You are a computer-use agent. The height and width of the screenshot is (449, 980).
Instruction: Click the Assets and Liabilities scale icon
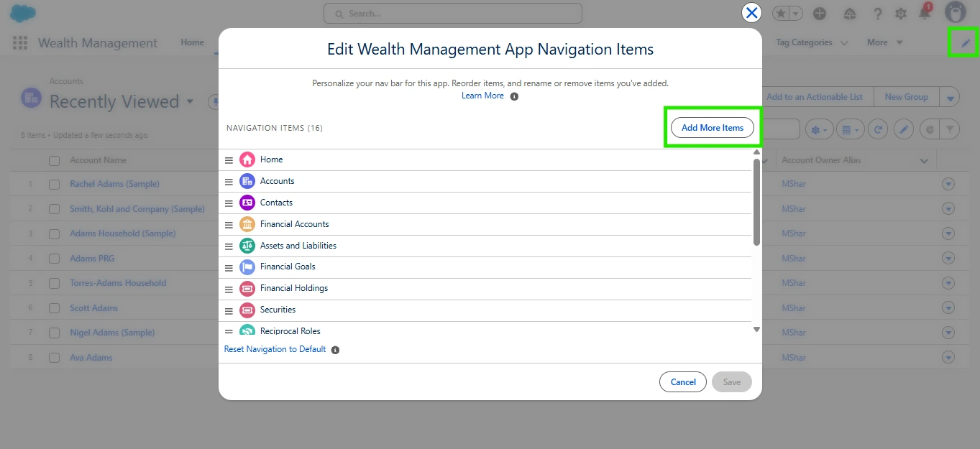click(x=247, y=246)
